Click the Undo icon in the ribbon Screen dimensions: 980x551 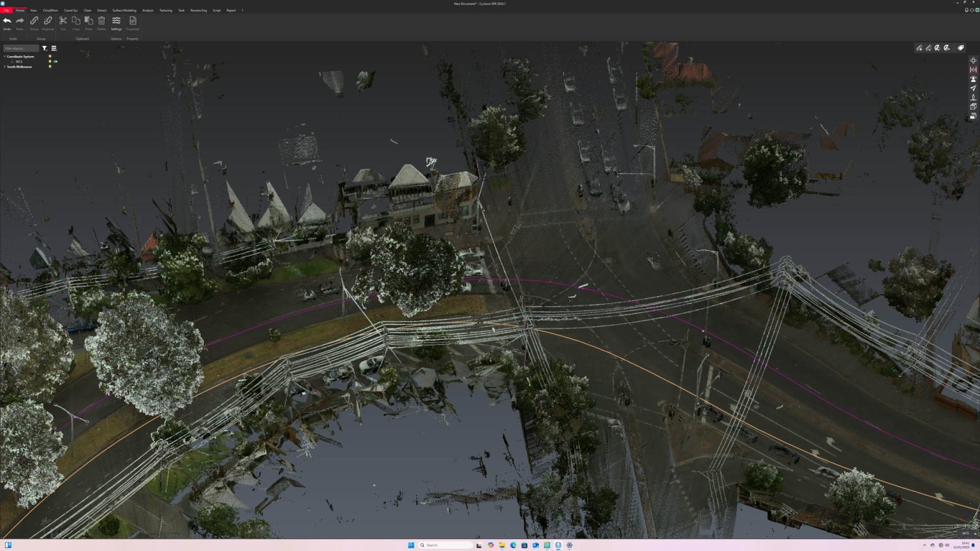click(x=6, y=21)
